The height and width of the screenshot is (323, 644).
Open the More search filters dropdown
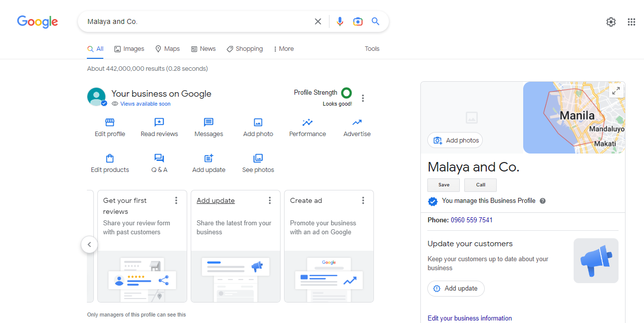[x=284, y=49]
